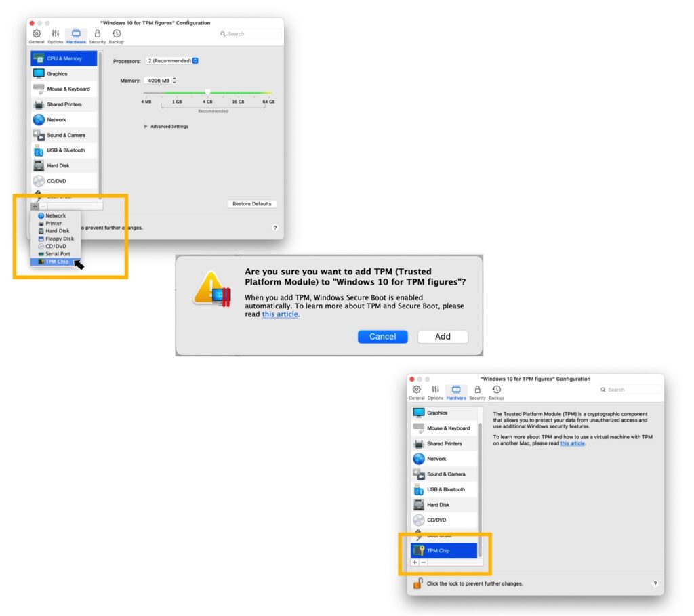Click Add in the TPM confirmation dialog

tap(443, 337)
